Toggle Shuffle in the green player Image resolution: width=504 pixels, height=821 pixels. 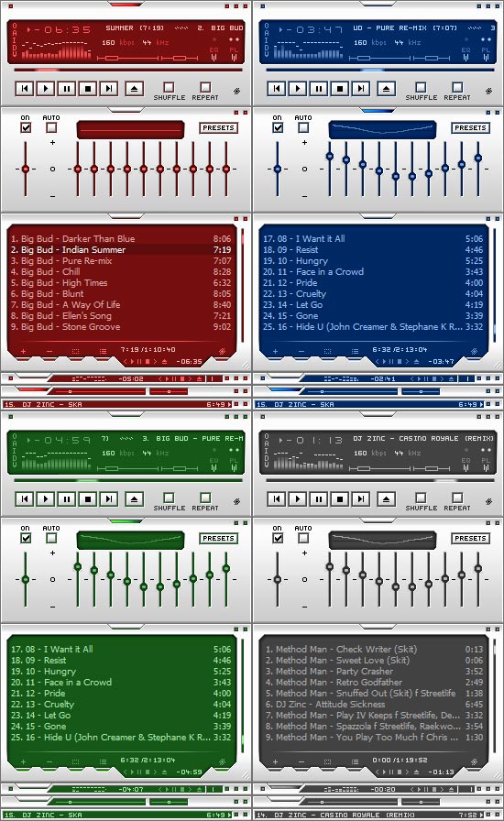click(169, 498)
